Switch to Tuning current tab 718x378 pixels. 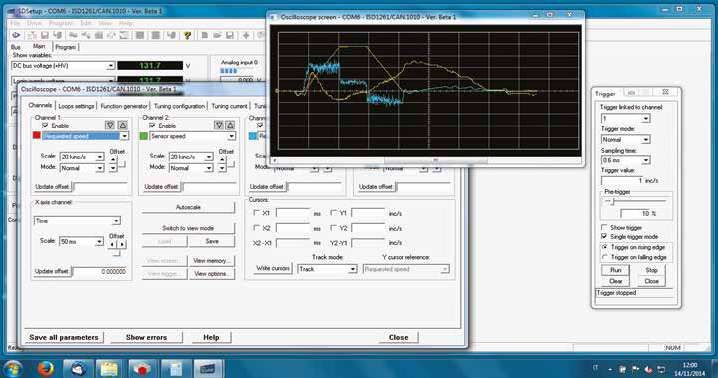click(229, 106)
